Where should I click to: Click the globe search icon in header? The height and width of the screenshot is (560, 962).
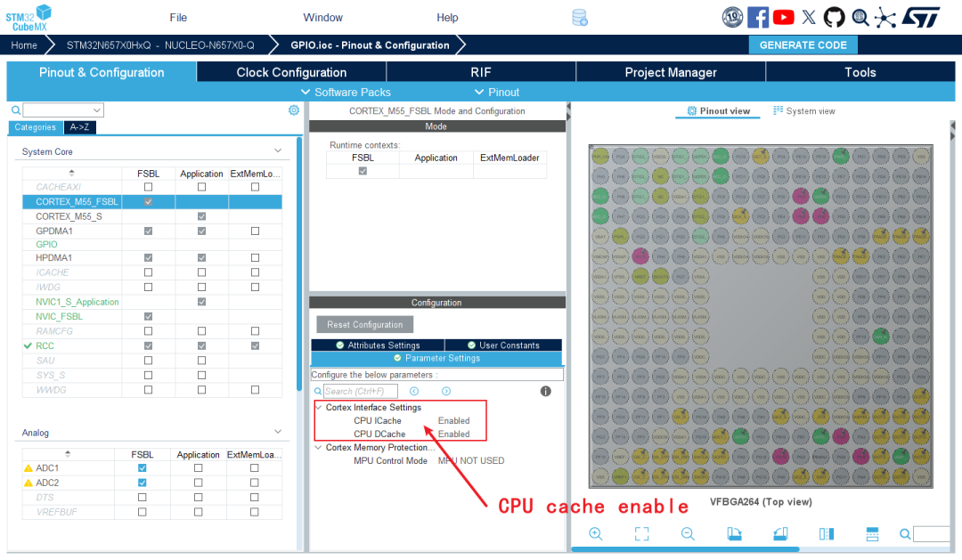tap(860, 18)
